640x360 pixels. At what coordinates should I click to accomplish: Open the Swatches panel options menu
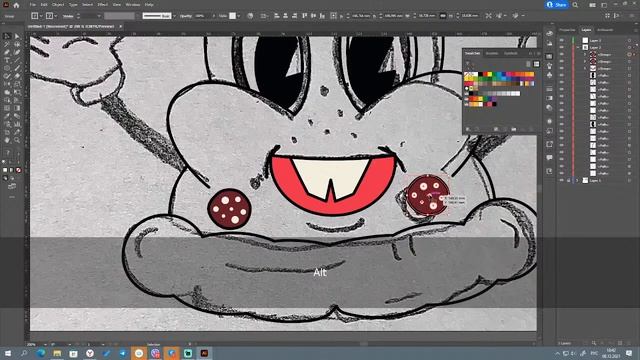click(x=538, y=53)
